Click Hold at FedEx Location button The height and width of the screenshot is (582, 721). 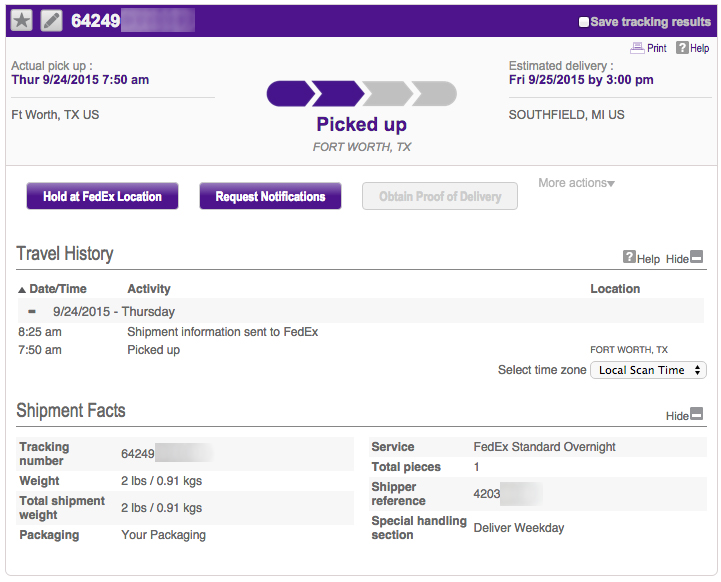coord(102,196)
